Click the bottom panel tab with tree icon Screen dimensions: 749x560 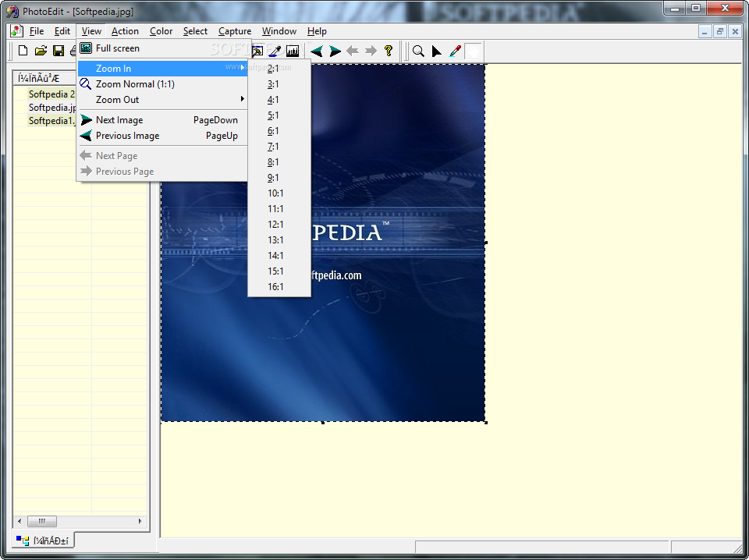pos(42,541)
